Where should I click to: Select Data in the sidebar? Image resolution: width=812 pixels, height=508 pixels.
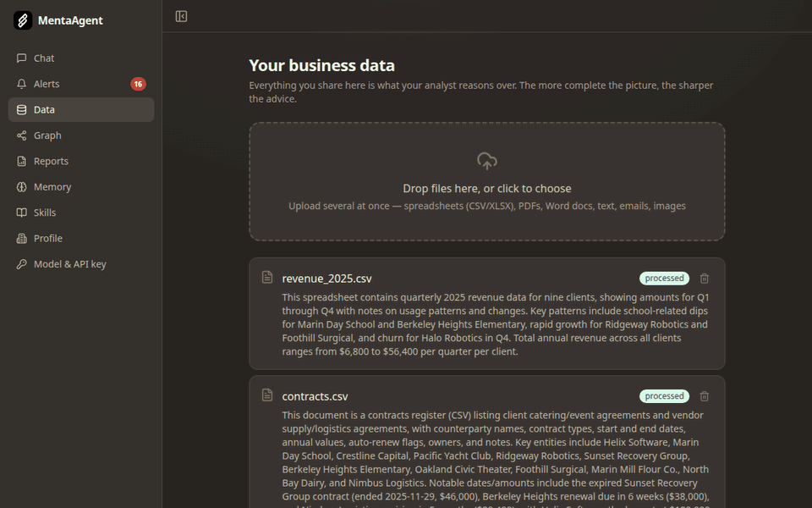(x=81, y=110)
